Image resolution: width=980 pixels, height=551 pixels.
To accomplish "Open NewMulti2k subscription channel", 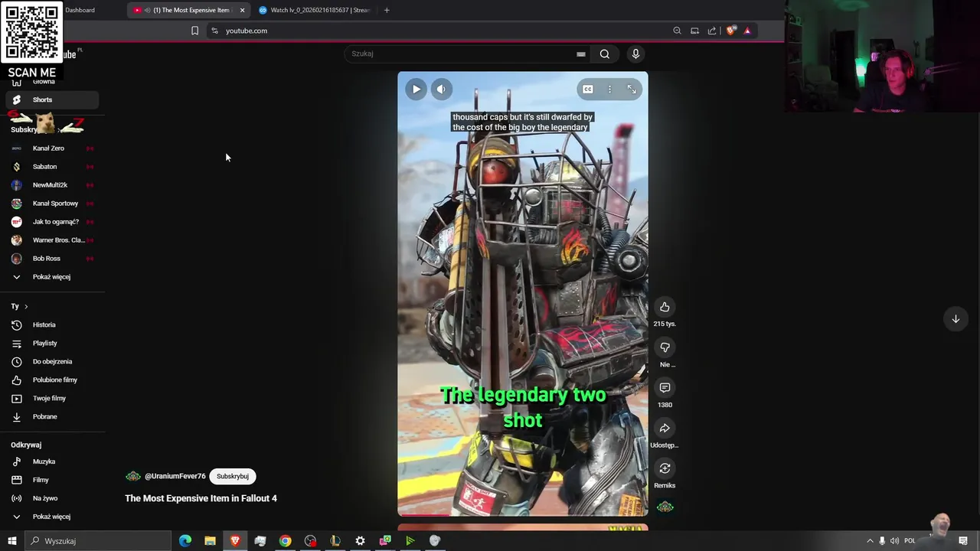I will coord(52,185).
